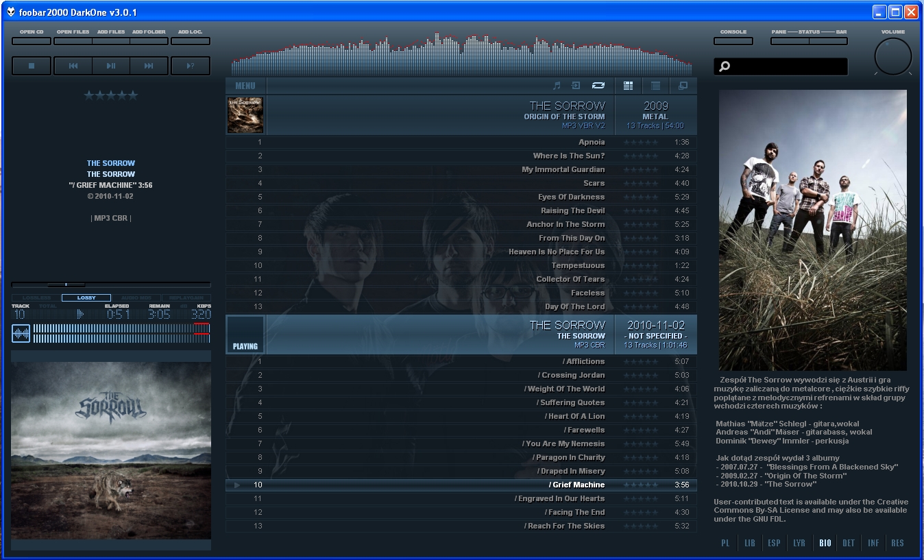Switch to the RES tab
The width and height of the screenshot is (924, 560).
click(897, 543)
